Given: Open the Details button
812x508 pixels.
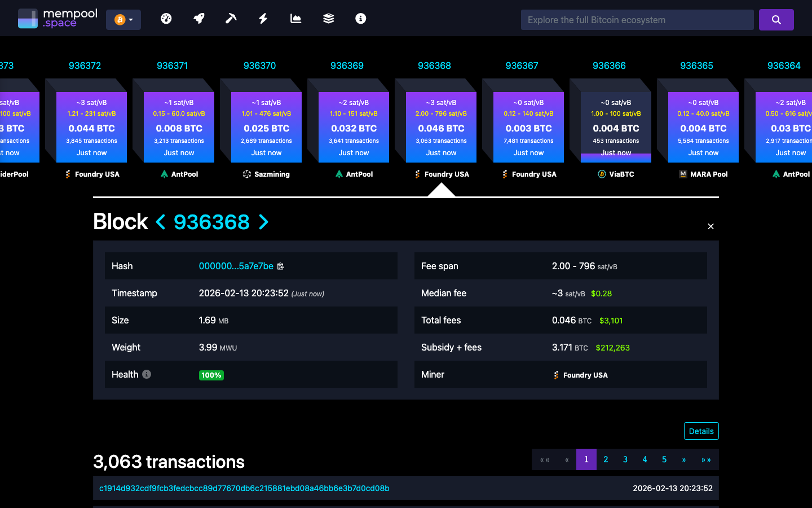Looking at the screenshot, I should 701,431.
